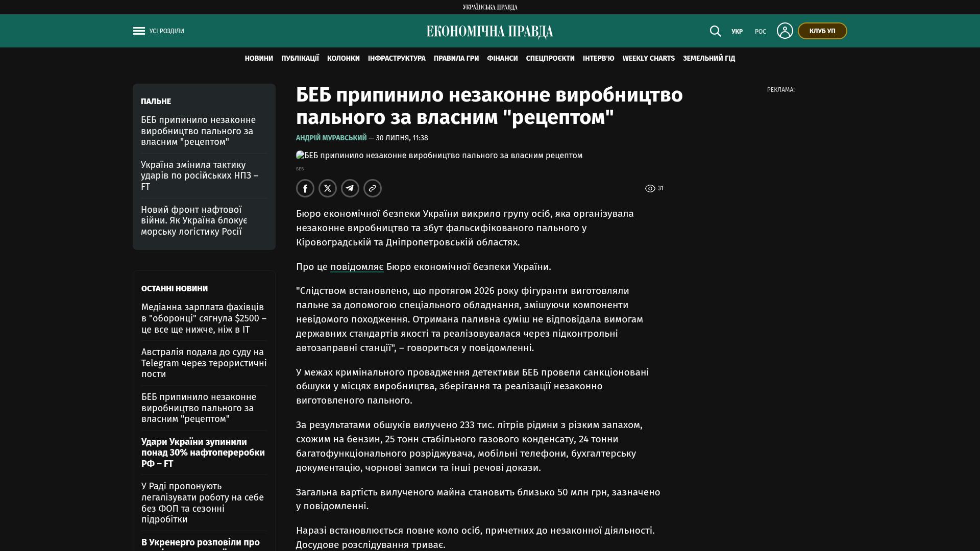Click the broken article image placeholder
The width and height of the screenshot is (980, 551).
point(439,156)
